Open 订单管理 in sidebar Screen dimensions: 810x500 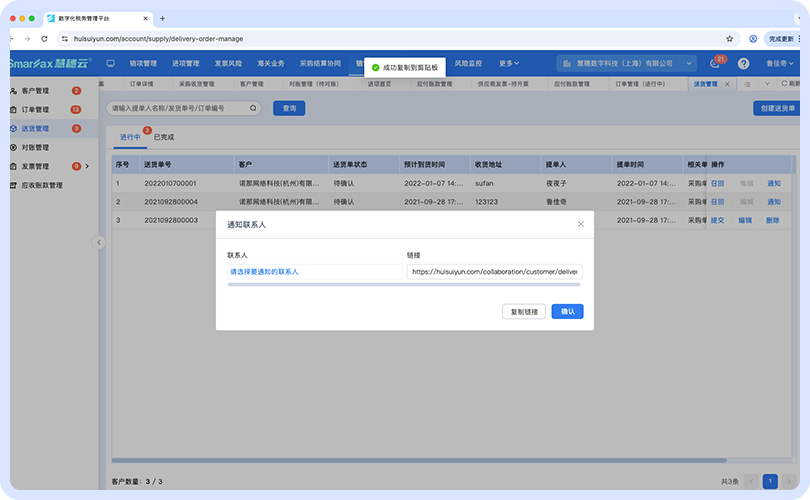[x=35, y=110]
